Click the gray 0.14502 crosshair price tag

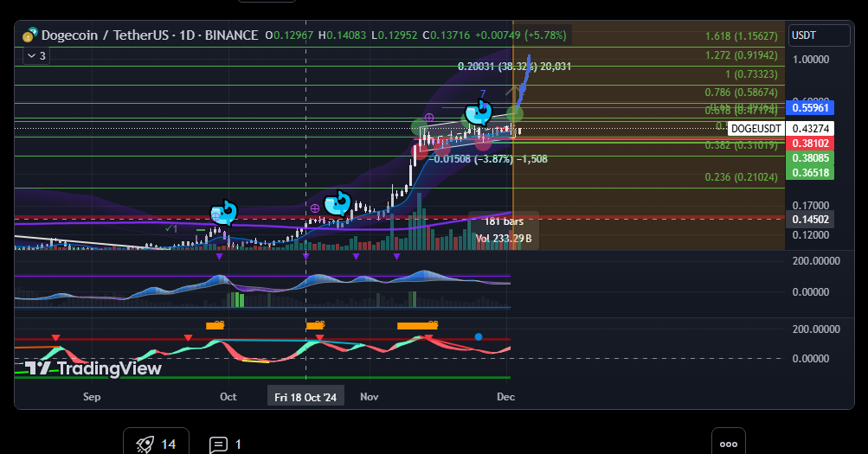[810, 220]
